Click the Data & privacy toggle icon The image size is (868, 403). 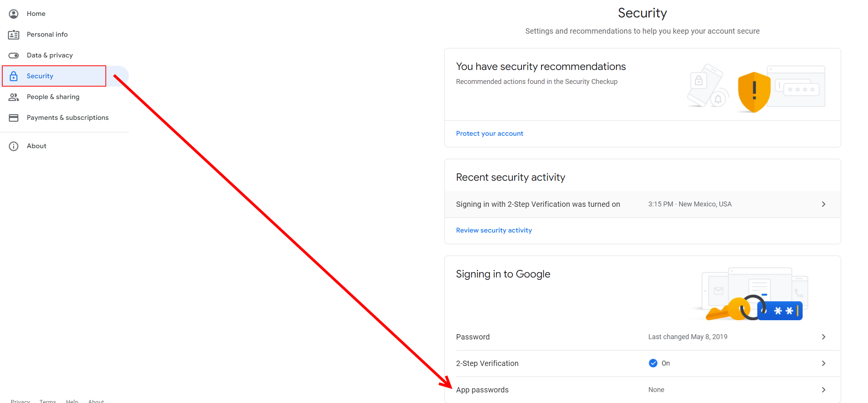(14, 56)
